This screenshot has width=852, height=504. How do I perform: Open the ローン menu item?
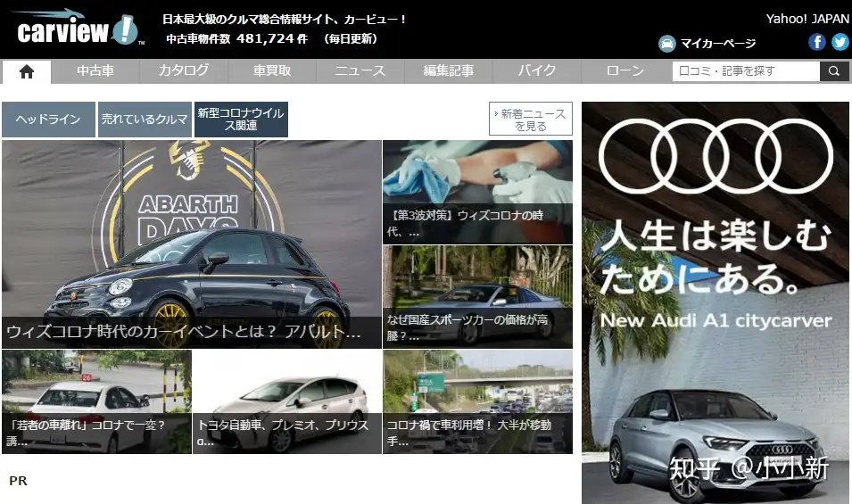pyautogui.click(x=625, y=71)
